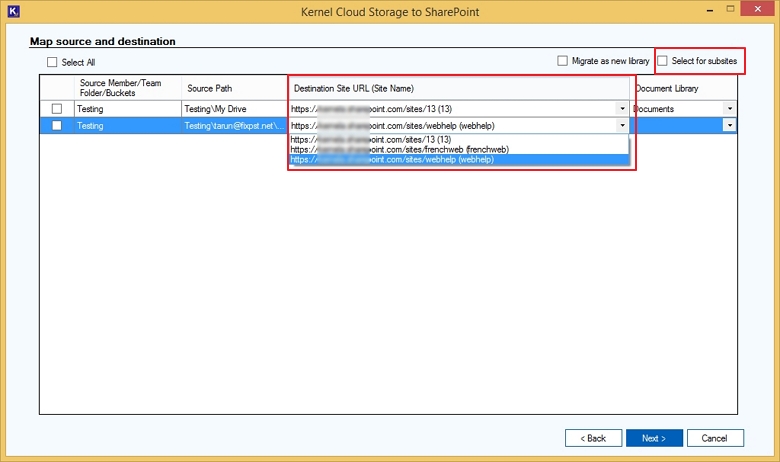Viewport: 780px width, 462px height.
Task: Enable Select for subsites checkbox
Action: tap(662, 61)
